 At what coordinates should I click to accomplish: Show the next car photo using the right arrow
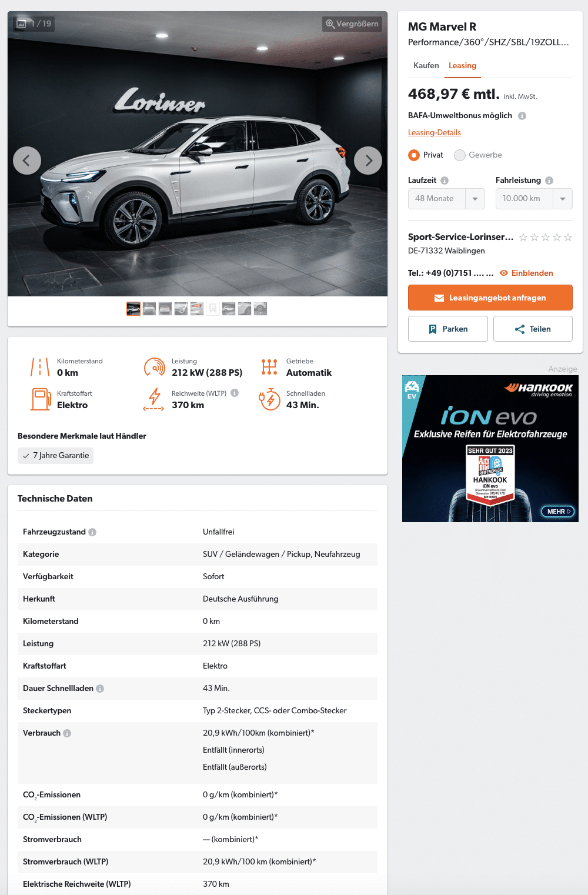[x=368, y=161]
